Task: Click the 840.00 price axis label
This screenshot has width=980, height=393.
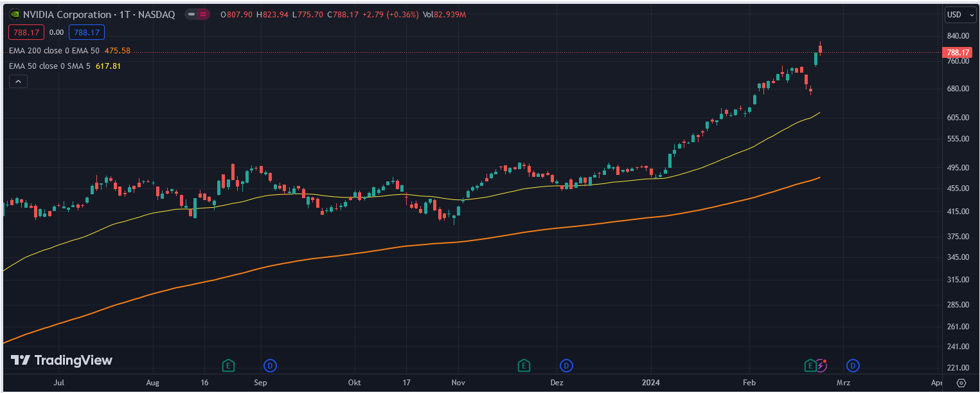Action: [x=958, y=36]
